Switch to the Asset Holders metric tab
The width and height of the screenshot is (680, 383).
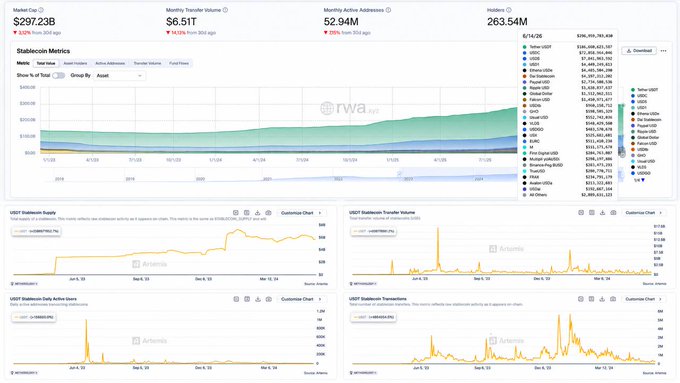point(75,63)
